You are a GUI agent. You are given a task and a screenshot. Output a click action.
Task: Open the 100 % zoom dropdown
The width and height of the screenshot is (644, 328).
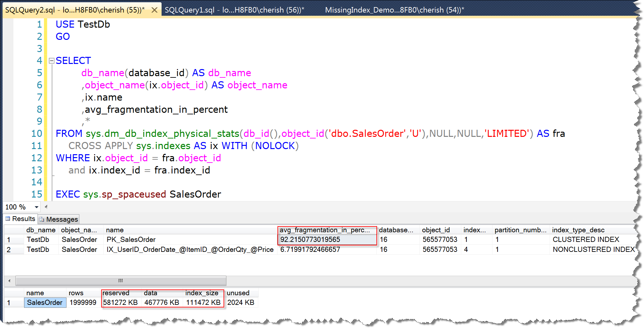point(36,207)
